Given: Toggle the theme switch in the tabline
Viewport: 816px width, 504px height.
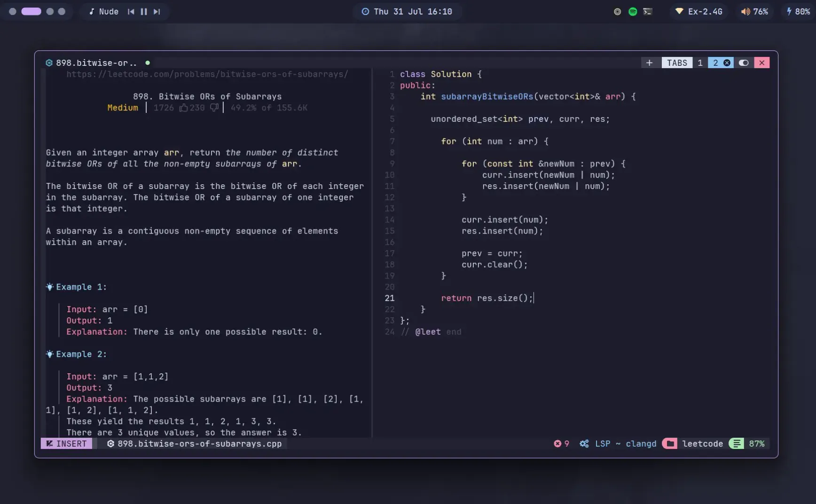Looking at the screenshot, I should (744, 63).
